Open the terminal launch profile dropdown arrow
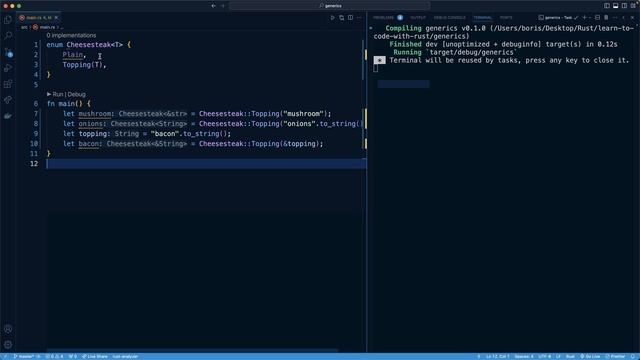 tap(590, 18)
